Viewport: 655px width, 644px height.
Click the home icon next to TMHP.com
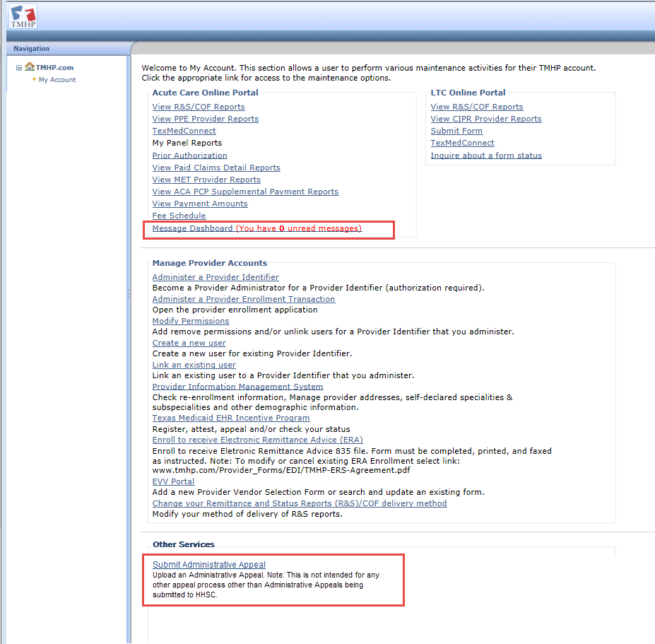pyautogui.click(x=29, y=66)
